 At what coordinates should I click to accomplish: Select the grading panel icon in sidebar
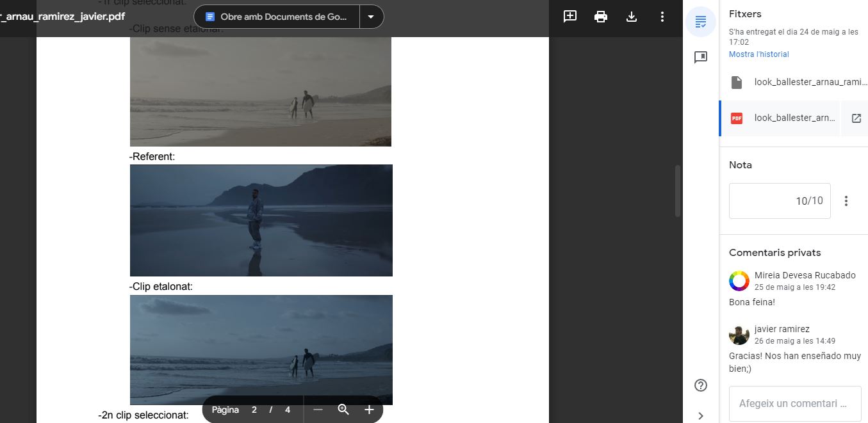(x=701, y=22)
